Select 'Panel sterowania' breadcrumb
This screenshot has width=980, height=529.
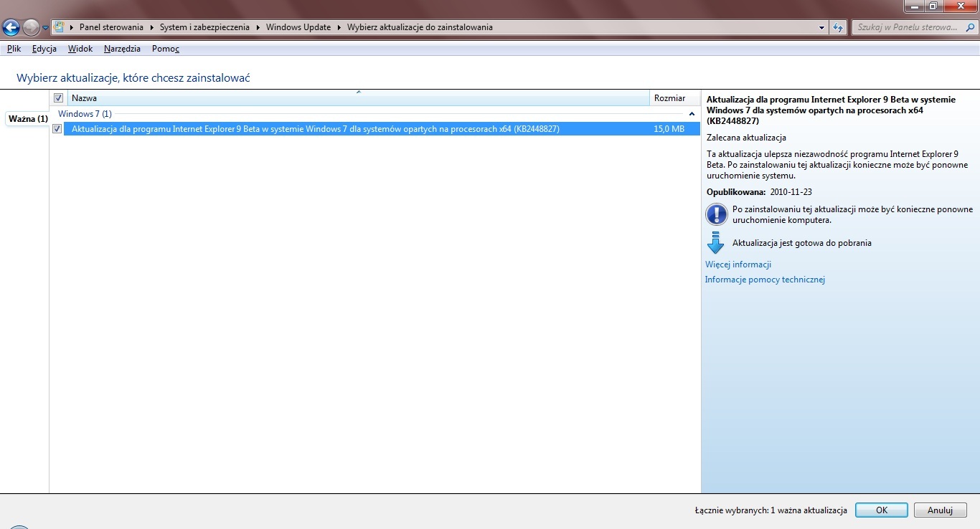coord(111,27)
